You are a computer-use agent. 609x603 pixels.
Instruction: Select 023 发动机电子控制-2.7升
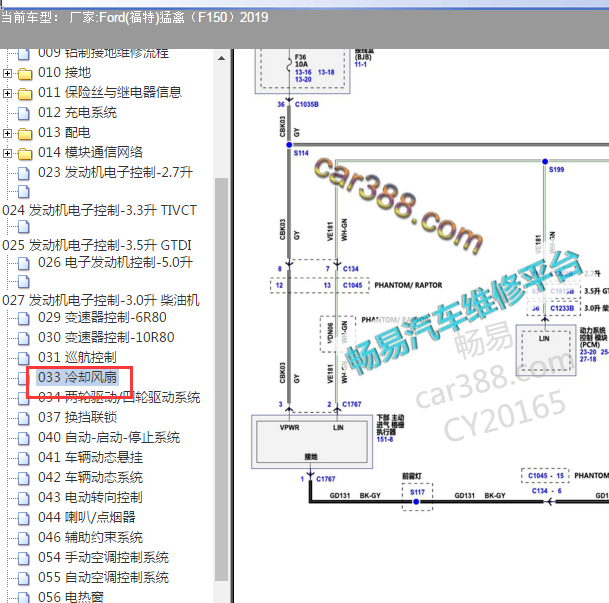point(115,172)
